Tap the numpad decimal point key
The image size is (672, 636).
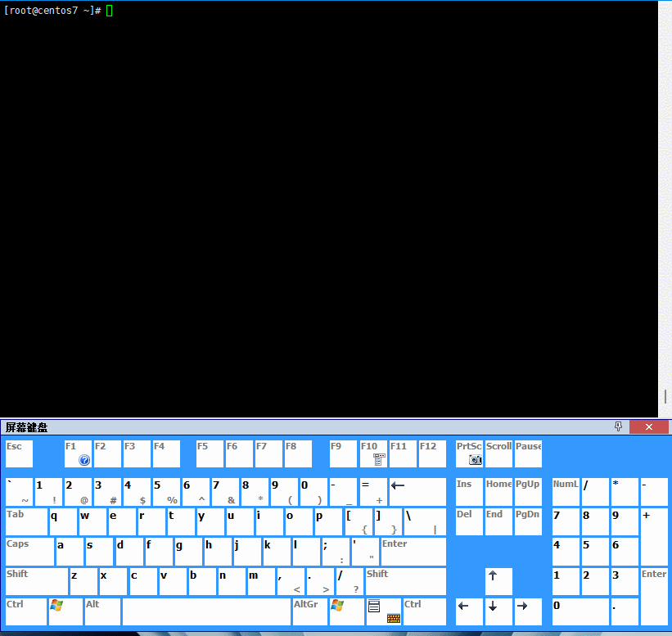pyautogui.click(x=625, y=612)
